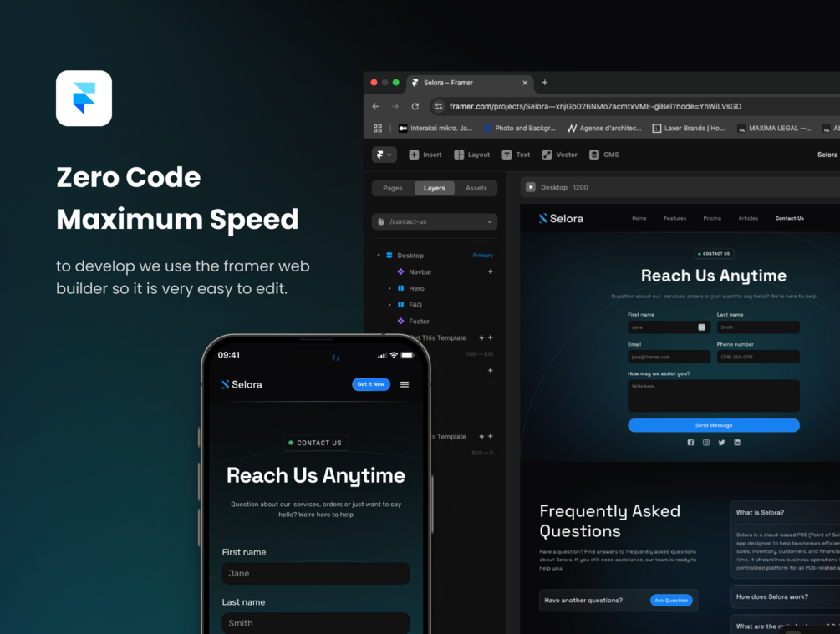Click the Twitter icon below form

click(x=721, y=443)
